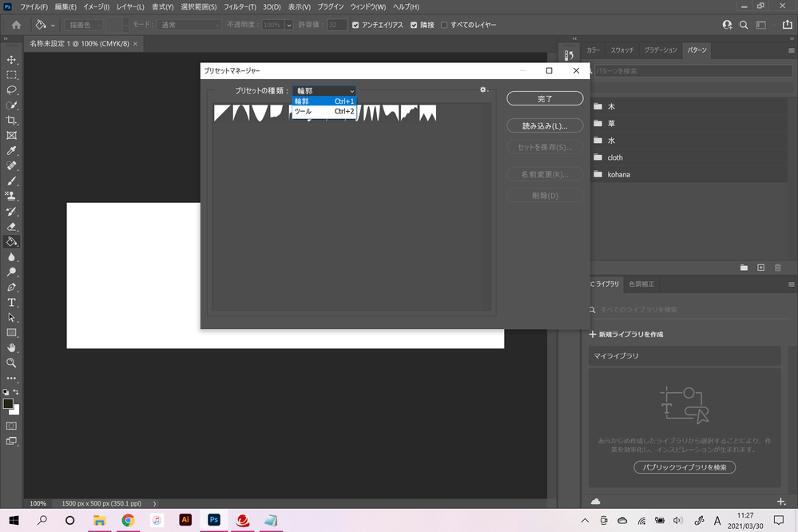Image resolution: width=798 pixels, height=532 pixels.
Task: Click the Home icon in options bar
Action: (x=16, y=25)
